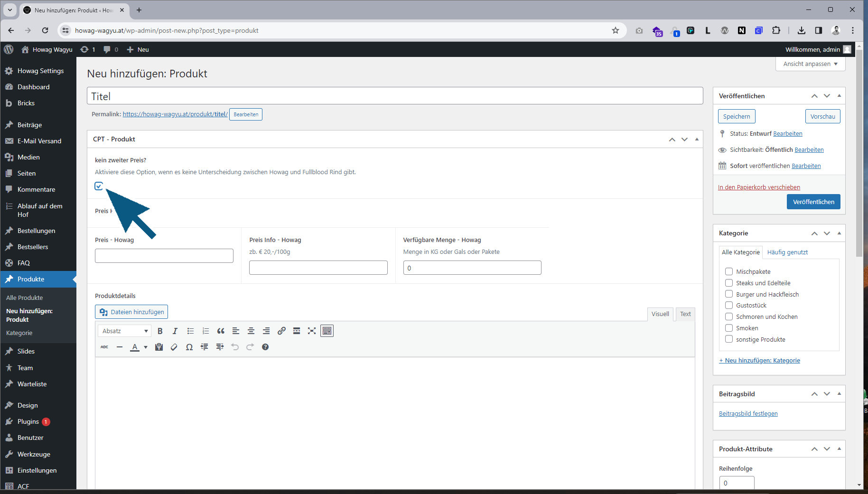Viewport: 868px width, 494px height.
Task: Toggle bold formatting in editor toolbar
Action: (x=160, y=331)
